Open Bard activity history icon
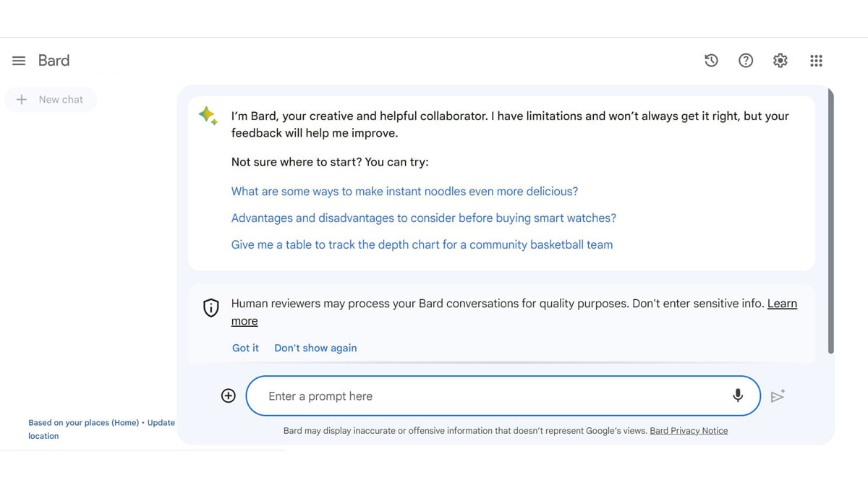 [711, 61]
